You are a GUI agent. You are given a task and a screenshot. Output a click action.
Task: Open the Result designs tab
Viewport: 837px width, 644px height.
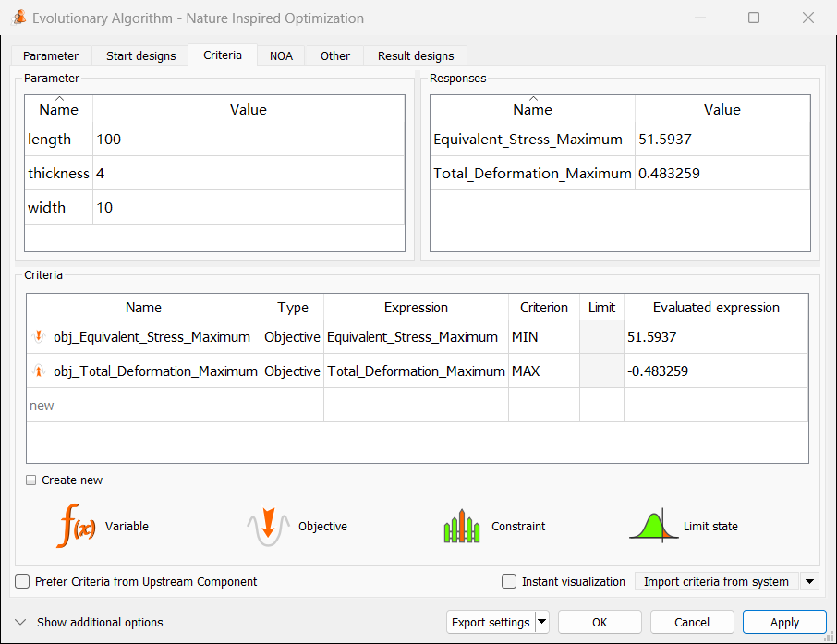click(x=416, y=55)
